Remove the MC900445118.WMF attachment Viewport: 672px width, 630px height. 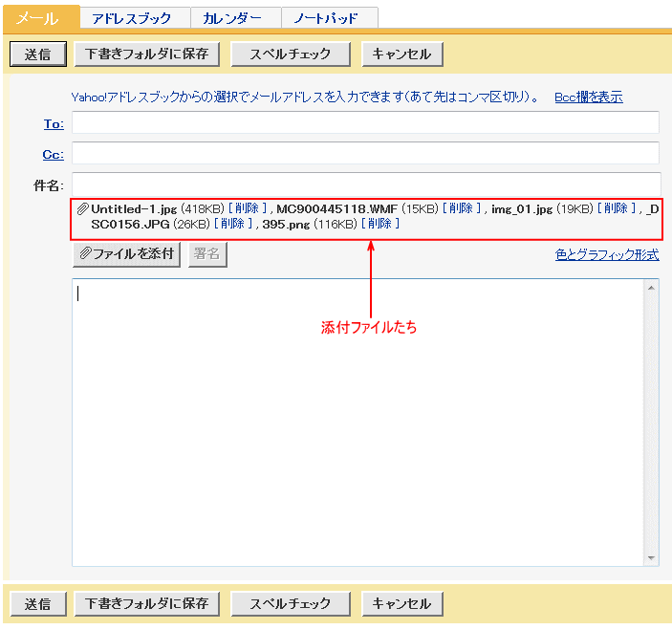point(462,208)
